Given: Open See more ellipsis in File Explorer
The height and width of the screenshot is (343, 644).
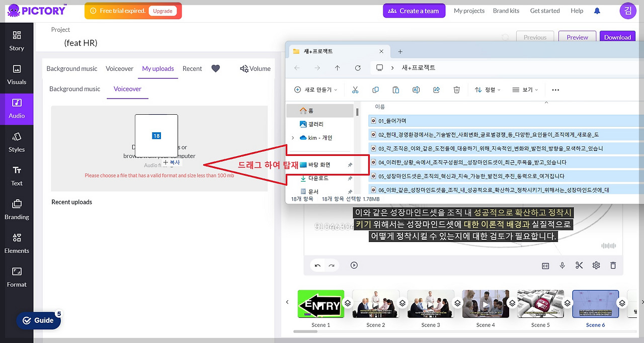Looking at the screenshot, I should [x=555, y=90].
